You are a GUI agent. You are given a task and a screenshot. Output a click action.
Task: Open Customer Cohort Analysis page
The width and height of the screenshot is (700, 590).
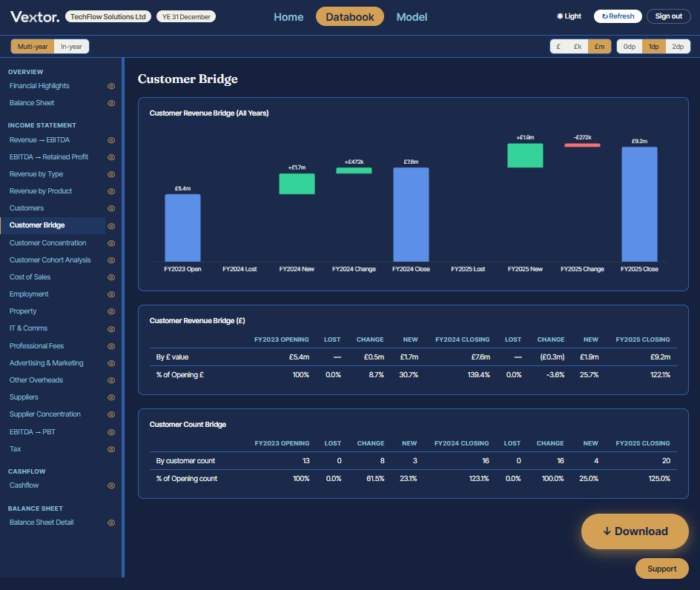click(50, 259)
